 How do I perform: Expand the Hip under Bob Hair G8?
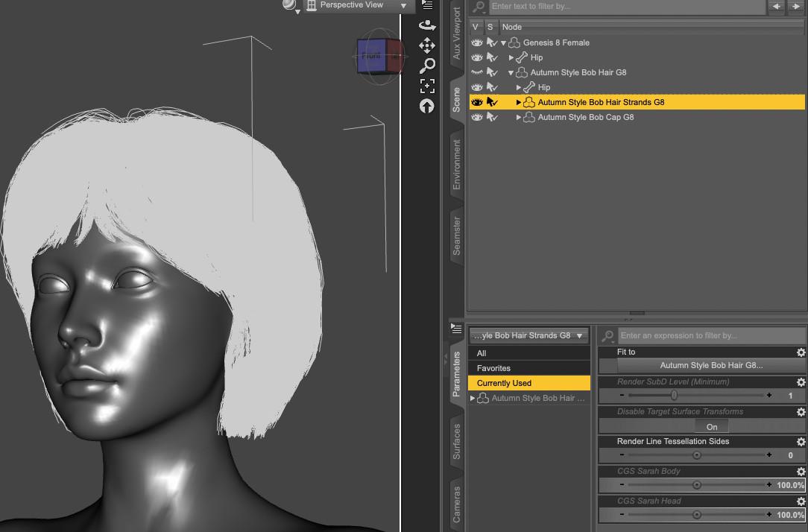pyautogui.click(x=518, y=88)
